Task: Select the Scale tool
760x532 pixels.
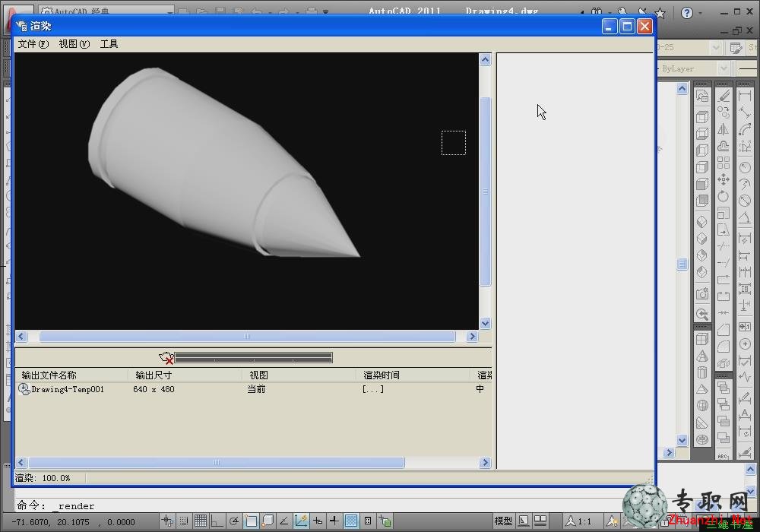Action: [724, 213]
